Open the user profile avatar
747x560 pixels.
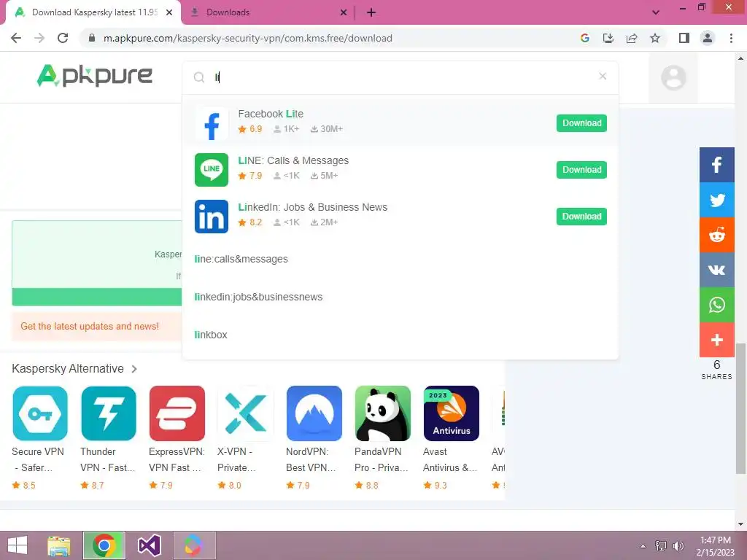[673, 77]
